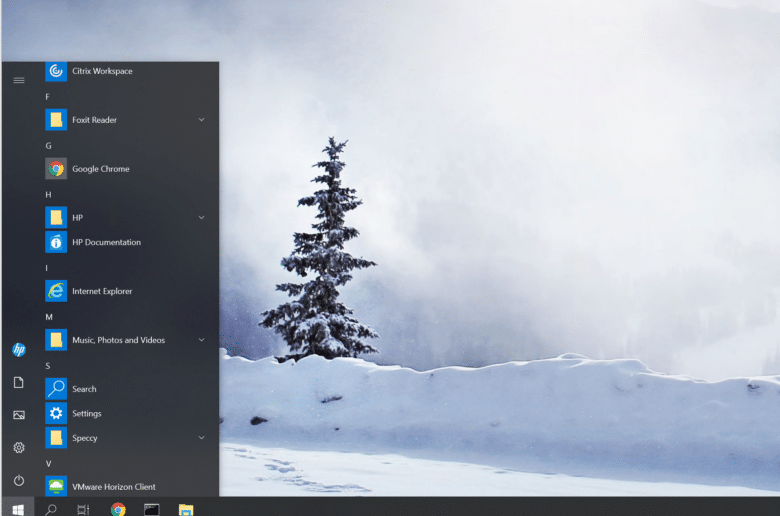Expand Music, Photos and Videos chevron
780x516 pixels.
(x=201, y=340)
